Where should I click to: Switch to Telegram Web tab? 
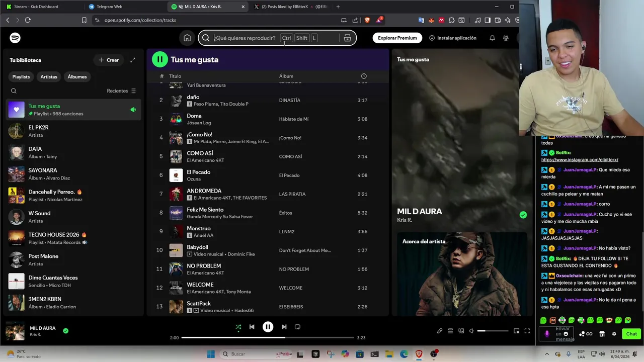coord(125,7)
